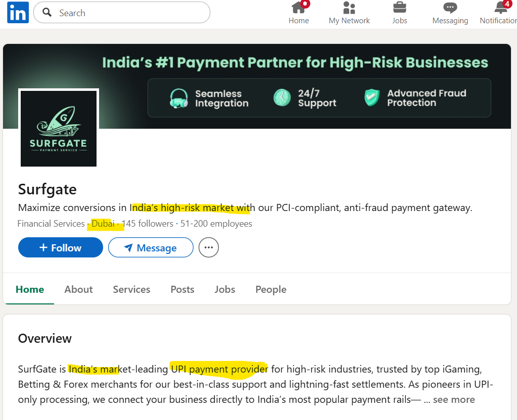Open the Posts tab
This screenshot has width=517, height=420.
pos(182,289)
